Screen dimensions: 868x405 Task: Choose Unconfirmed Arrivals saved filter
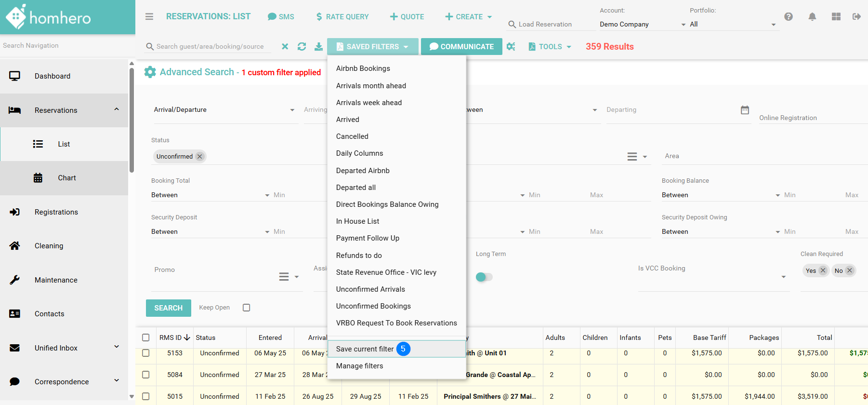[x=370, y=289]
